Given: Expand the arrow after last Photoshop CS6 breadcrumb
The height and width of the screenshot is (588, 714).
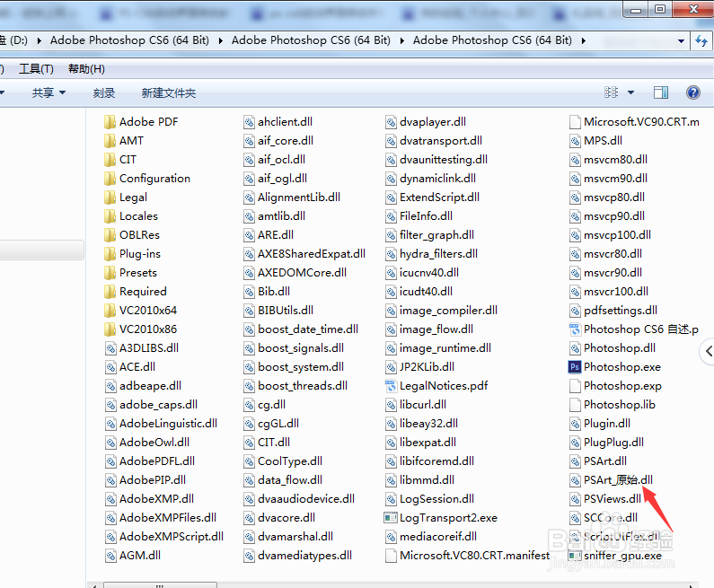Looking at the screenshot, I should pyautogui.click(x=584, y=41).
